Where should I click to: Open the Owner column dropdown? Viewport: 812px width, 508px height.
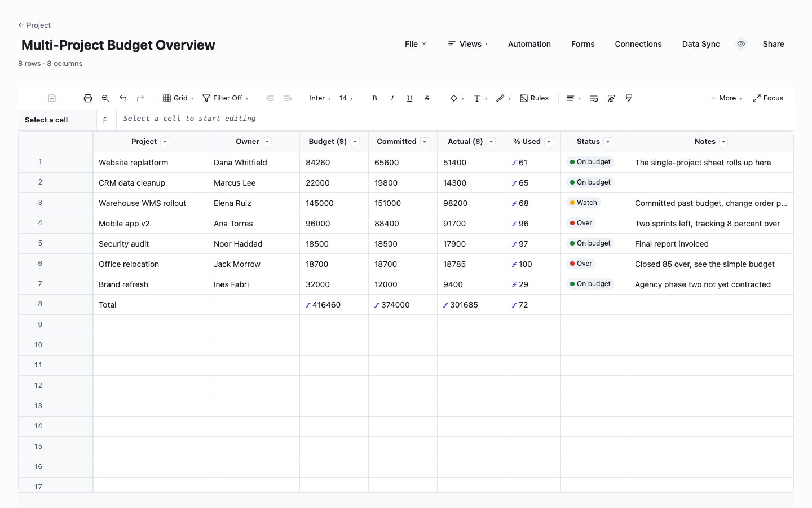click(x=267, y=142)
